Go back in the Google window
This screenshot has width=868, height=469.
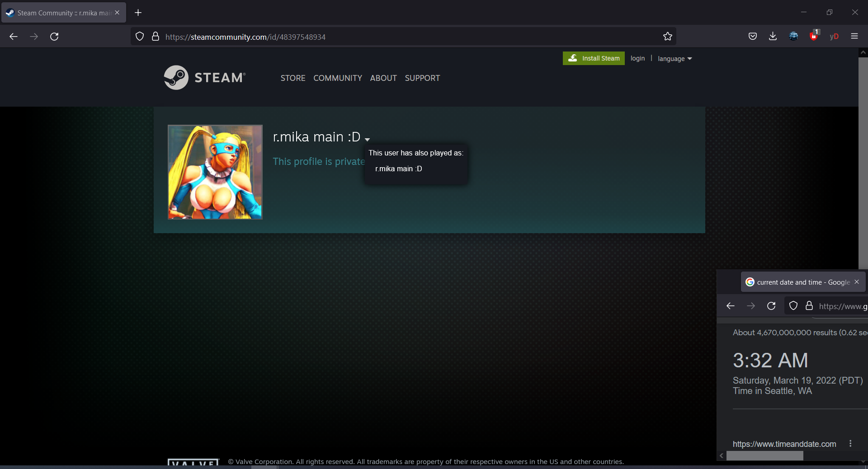731,306
